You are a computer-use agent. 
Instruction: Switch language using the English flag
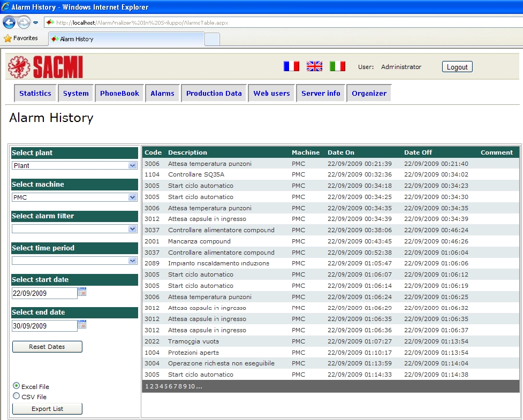314,66
